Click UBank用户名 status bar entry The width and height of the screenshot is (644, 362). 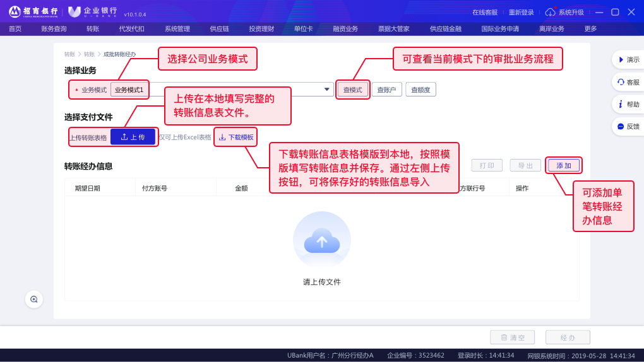[330, 356]
